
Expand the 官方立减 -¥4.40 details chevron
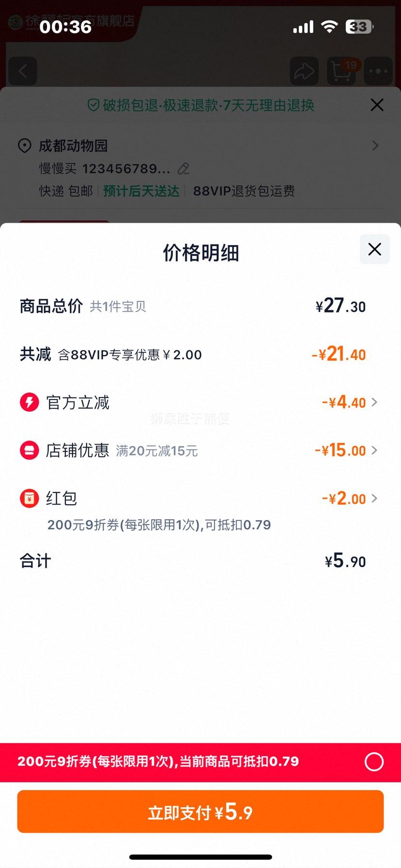pyautogui.click(x=374, y=402)
